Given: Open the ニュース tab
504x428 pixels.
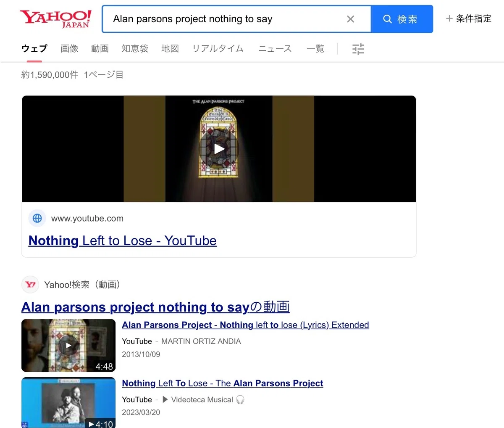Looking at the screenshot, I should click(275, 49).
